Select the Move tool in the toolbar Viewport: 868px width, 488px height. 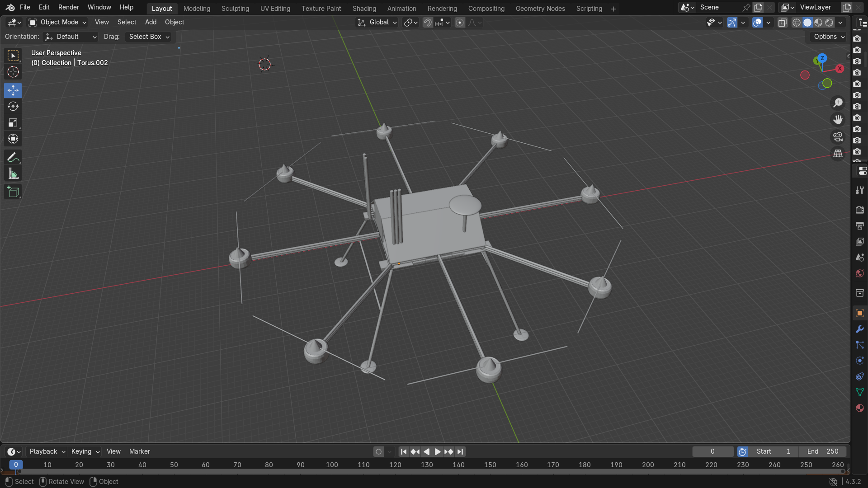pos(13,90)
